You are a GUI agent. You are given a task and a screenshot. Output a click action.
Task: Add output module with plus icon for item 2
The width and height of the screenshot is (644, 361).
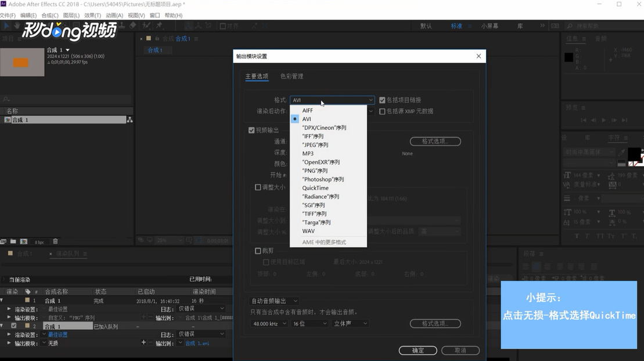(x=143, y=342)
